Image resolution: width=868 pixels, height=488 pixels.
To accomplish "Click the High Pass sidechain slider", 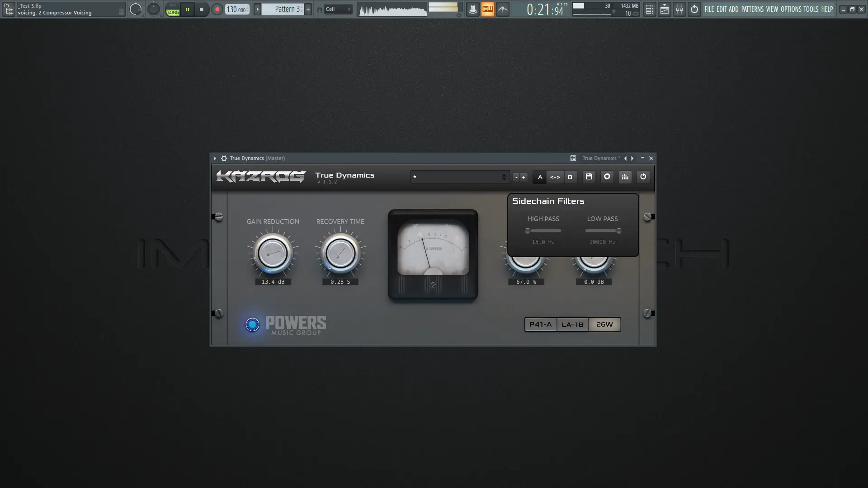I will click(543, 231).
